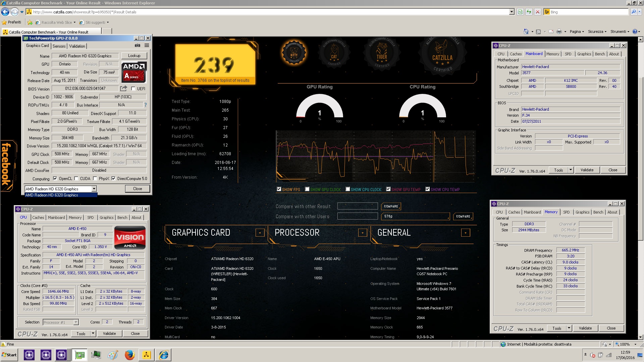Open the 576p resolution compare dropdown
This screenshot has width=644, height=362.
(x=415, y=217)
